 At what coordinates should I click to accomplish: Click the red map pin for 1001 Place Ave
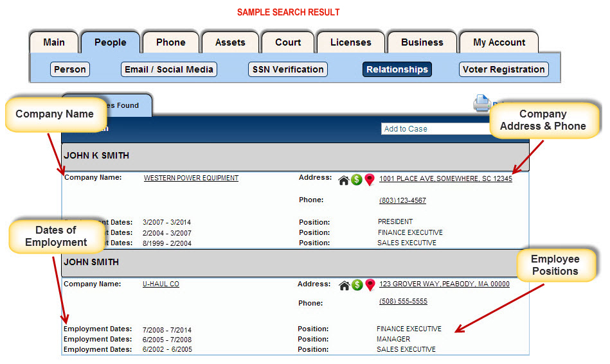tap(370, 180)
